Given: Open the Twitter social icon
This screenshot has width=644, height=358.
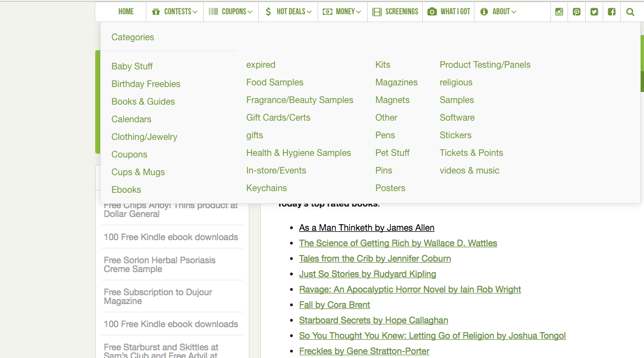Looking at the screenshot, I should point(594,12).
